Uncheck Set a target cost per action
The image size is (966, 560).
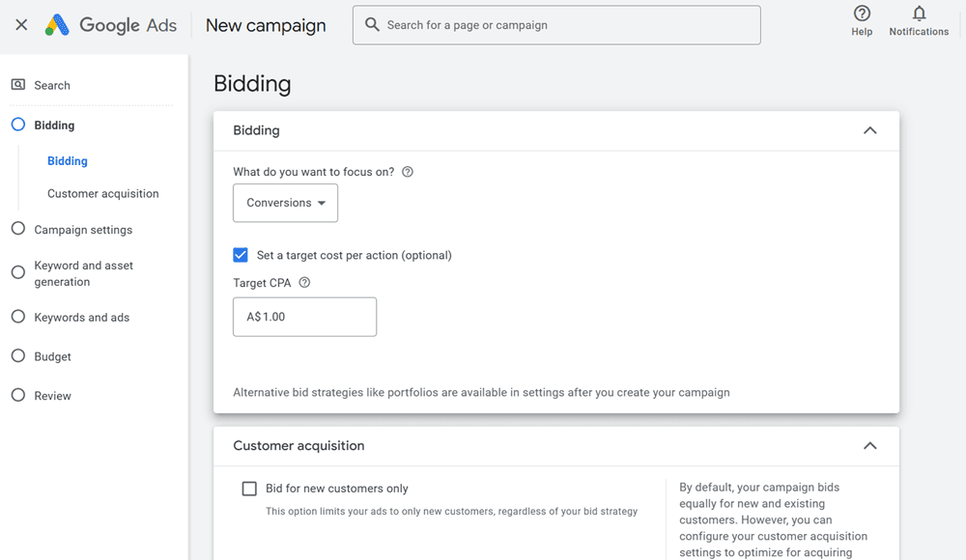tap(241, 255)
